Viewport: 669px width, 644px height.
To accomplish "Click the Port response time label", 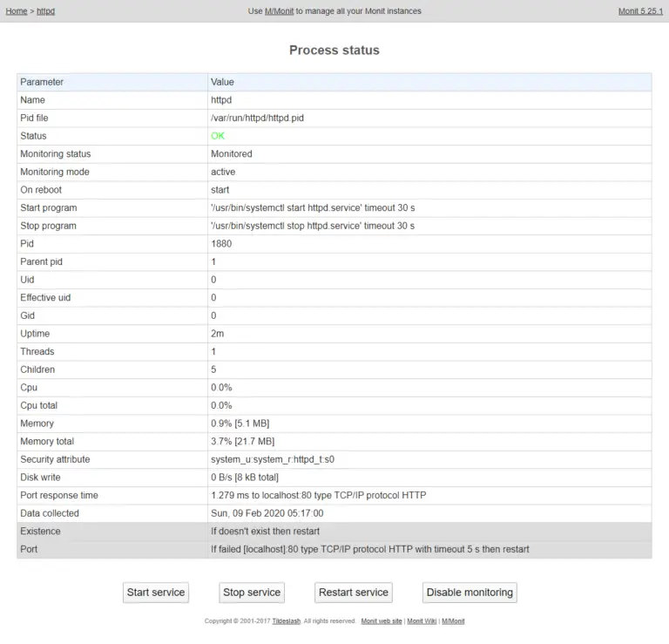I will (59, 495).
